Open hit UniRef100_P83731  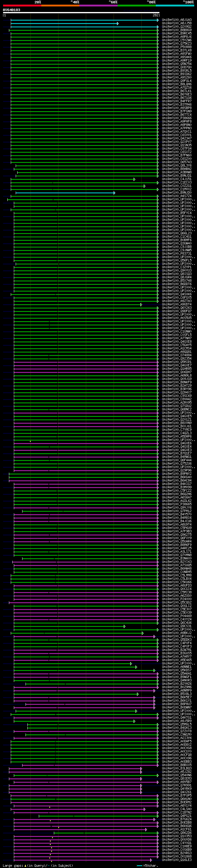[177, 254]
